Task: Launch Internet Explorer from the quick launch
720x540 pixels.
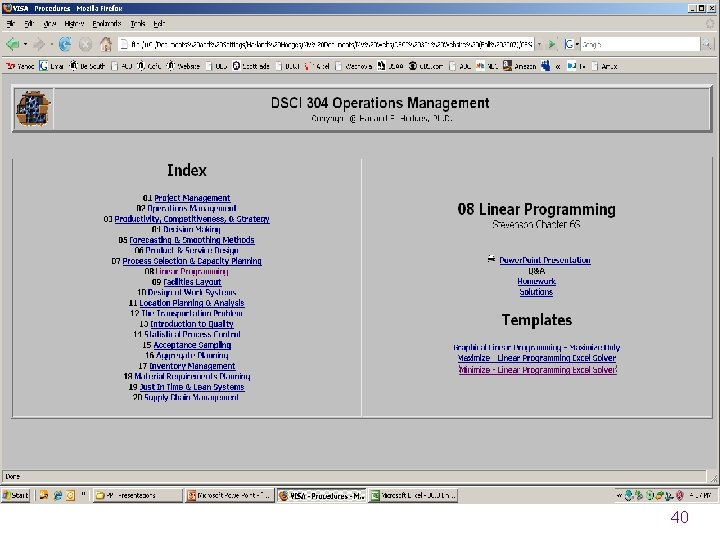Action: (57, 495)
